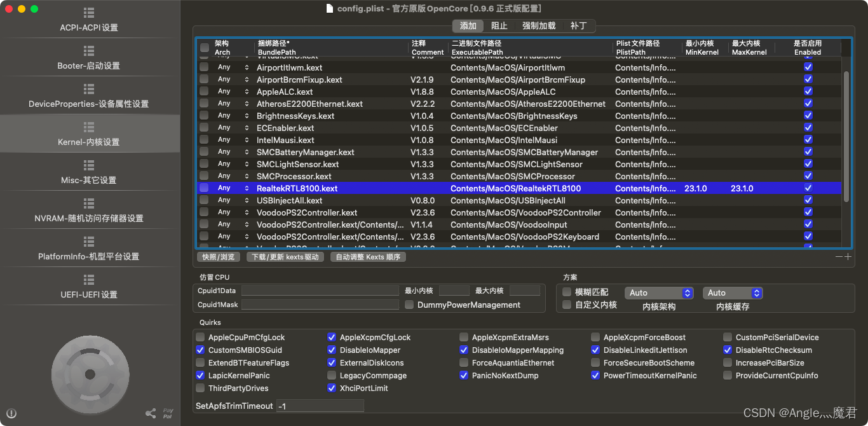Check the 模糊匹配 fuzzy match option

coord(567,292)
